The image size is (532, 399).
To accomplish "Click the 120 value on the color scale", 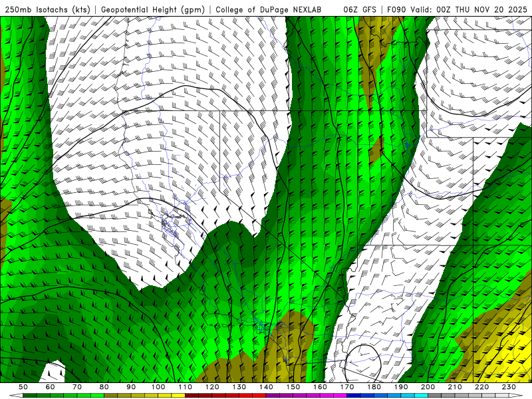I will [212, 387].
